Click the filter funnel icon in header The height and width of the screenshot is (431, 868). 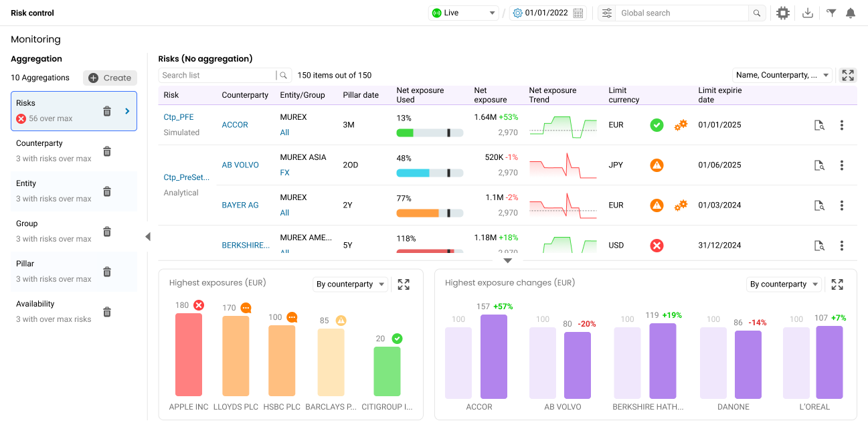[x=831, y=13]
